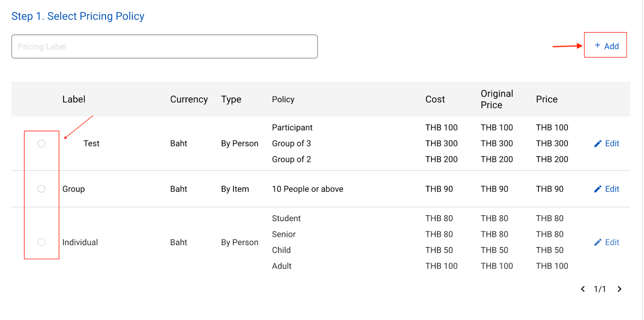
Task: Click pencil icon in Group row
Action: pyautogui.click(x=598, y=189)
